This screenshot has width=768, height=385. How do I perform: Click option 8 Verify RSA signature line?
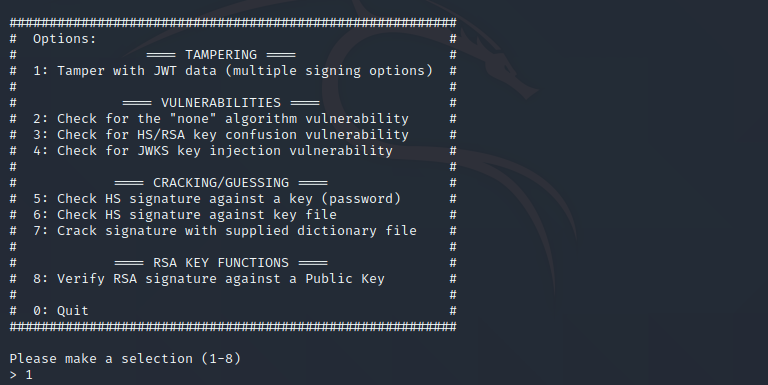209,279
